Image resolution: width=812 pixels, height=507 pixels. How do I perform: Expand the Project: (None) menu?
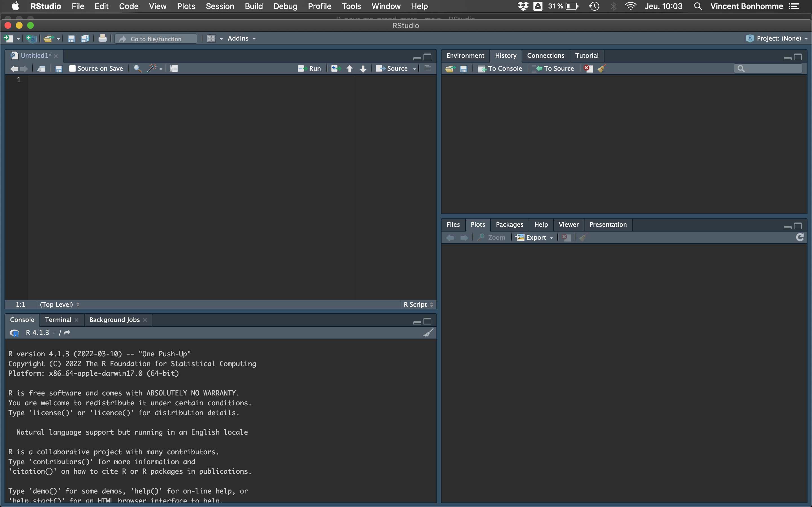coord(778,39)
